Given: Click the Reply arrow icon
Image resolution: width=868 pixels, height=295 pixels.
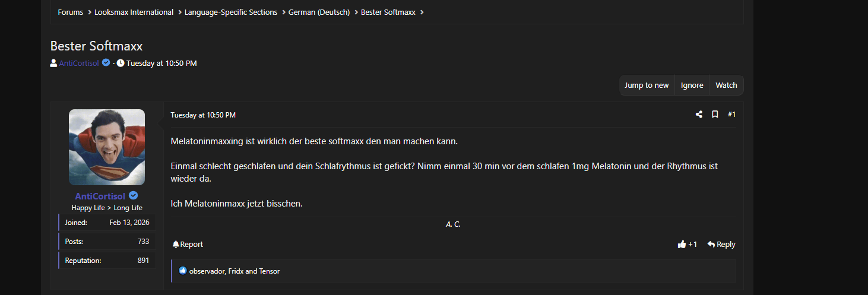Looking at the screenshot, I should click(711, 245).
